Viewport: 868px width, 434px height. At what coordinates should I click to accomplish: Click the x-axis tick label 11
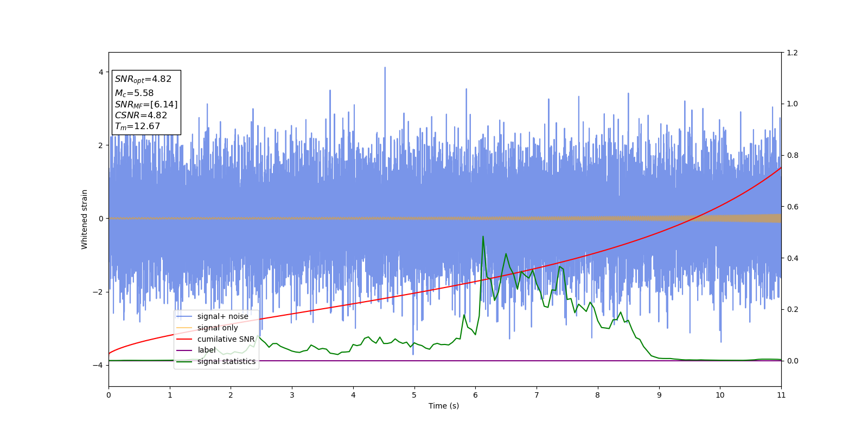[781, 395]
